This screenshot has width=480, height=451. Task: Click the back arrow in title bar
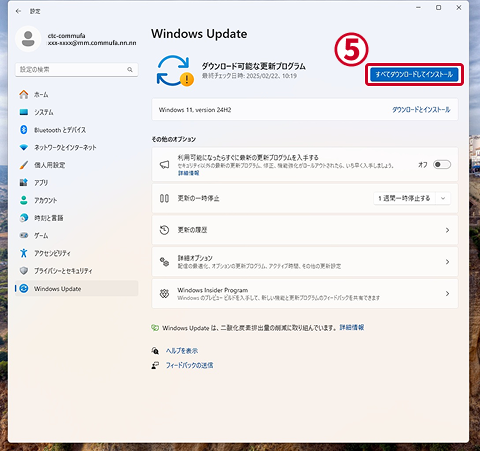[18, 11]
